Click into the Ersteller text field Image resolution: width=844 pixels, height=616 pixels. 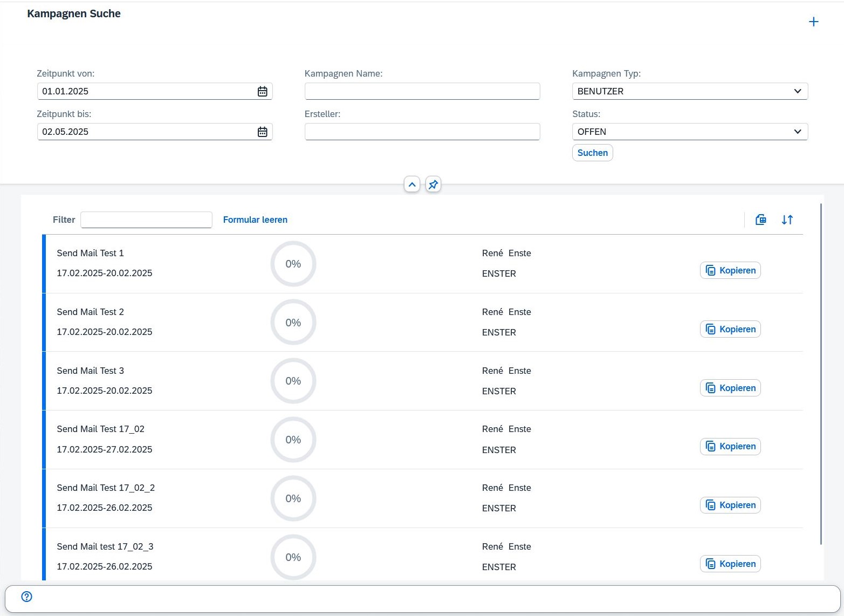[422, 132]
